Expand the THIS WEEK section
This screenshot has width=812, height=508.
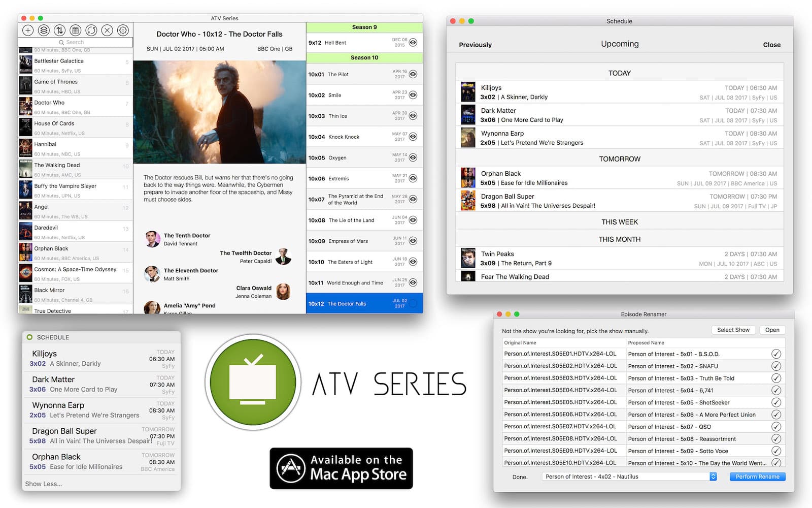619,222
